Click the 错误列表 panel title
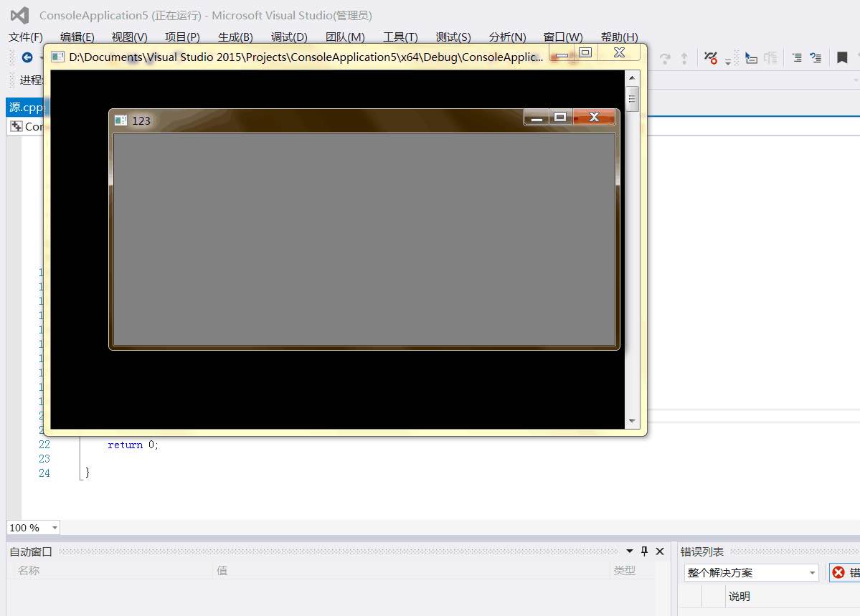Screen dimensions: 860x616 coord(701,551)
